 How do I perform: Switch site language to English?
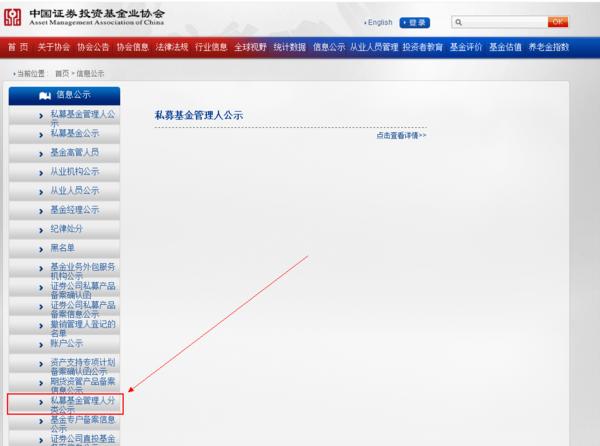pos(380,23)
